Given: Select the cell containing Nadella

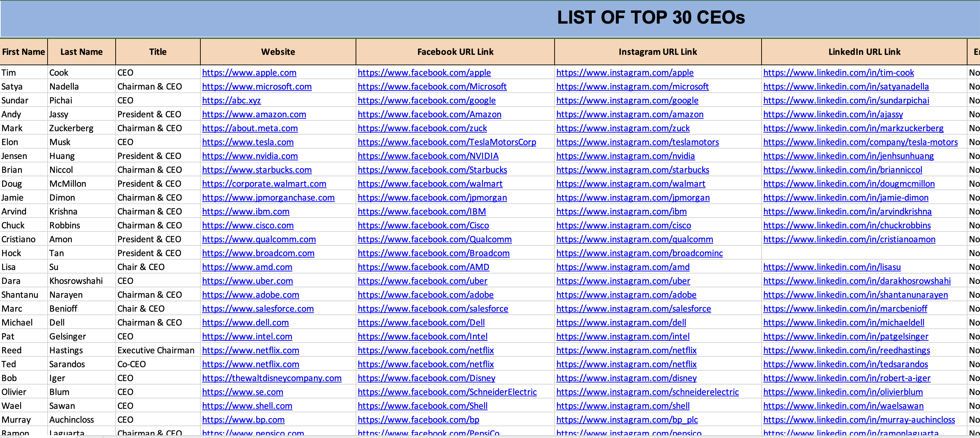Looking at the screenshot, I should [x=81, y=87].
